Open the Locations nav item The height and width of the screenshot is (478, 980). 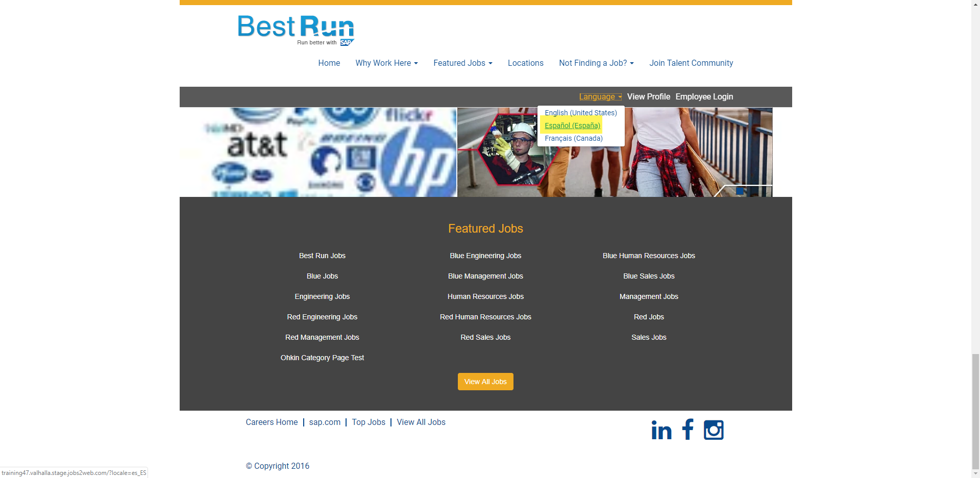(x=526, y=63)
